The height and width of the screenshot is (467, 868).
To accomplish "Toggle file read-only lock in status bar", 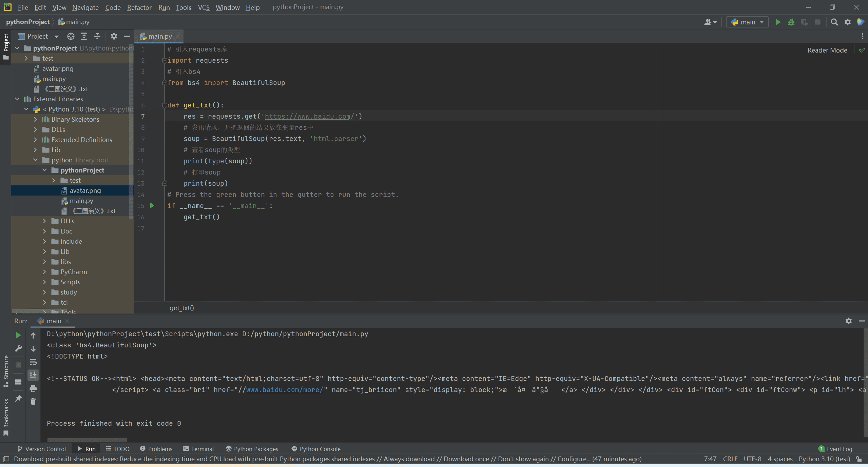I will pyautogui.click(x=859, y=459).
